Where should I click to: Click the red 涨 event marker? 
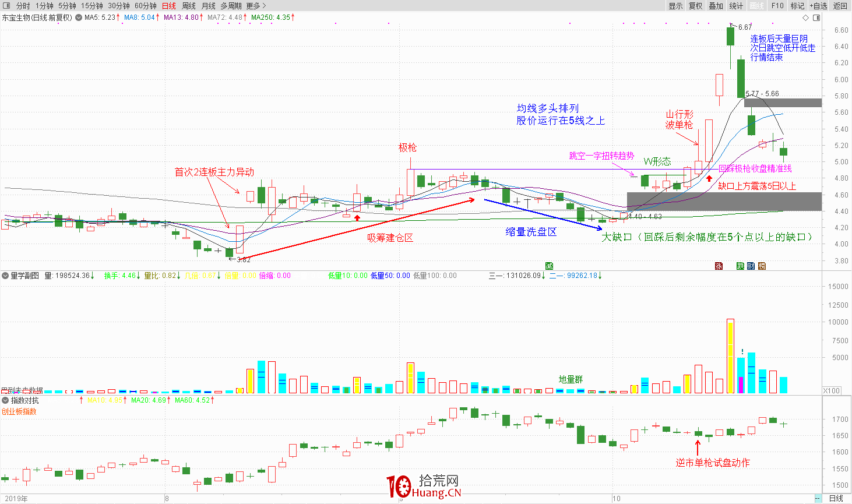(x=719, y=266)
